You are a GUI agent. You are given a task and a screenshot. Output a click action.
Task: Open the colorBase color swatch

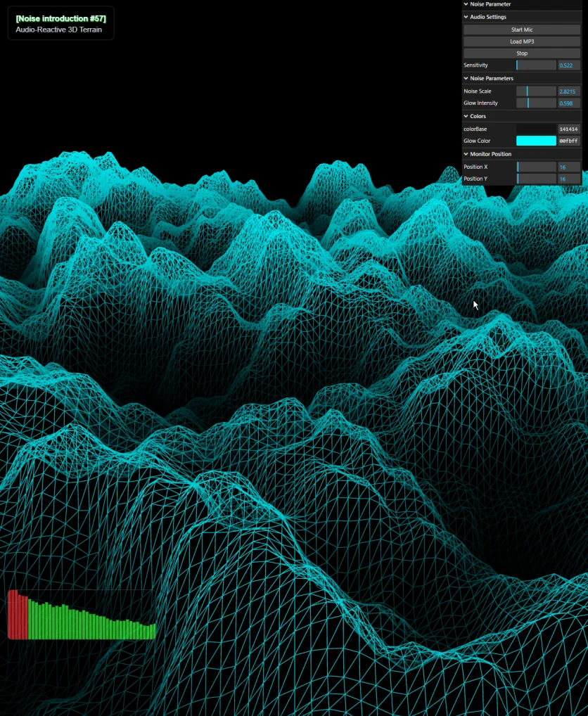536,129
